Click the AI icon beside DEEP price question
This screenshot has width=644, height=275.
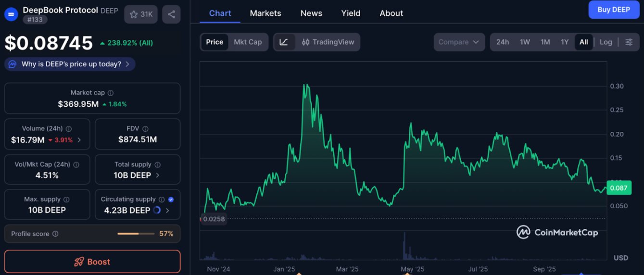coord(13,64)
